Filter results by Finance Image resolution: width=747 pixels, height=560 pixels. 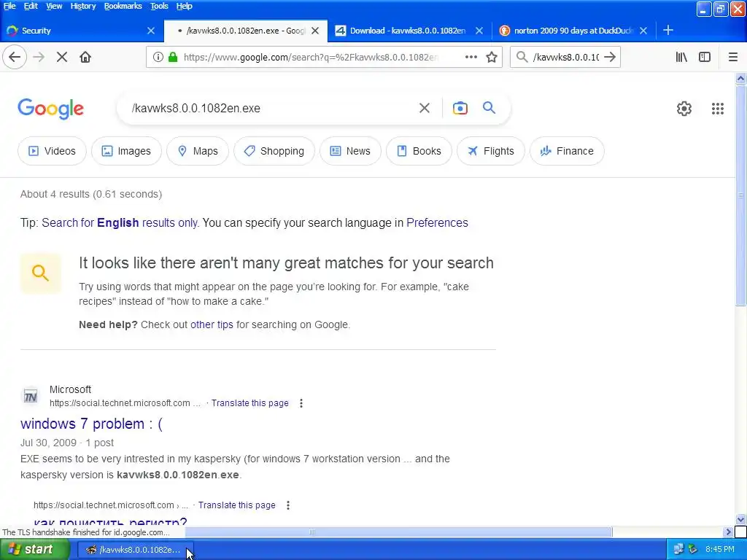coord(567,151)
